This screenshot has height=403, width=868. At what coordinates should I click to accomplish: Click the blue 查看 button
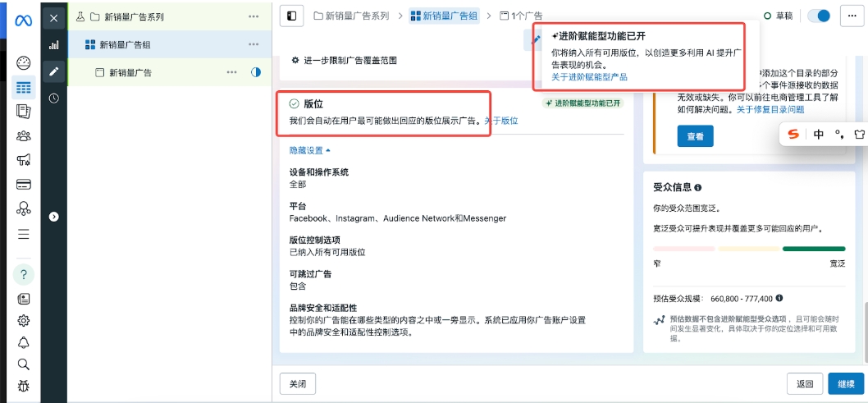pyautogui.click(x=695, y=136)
